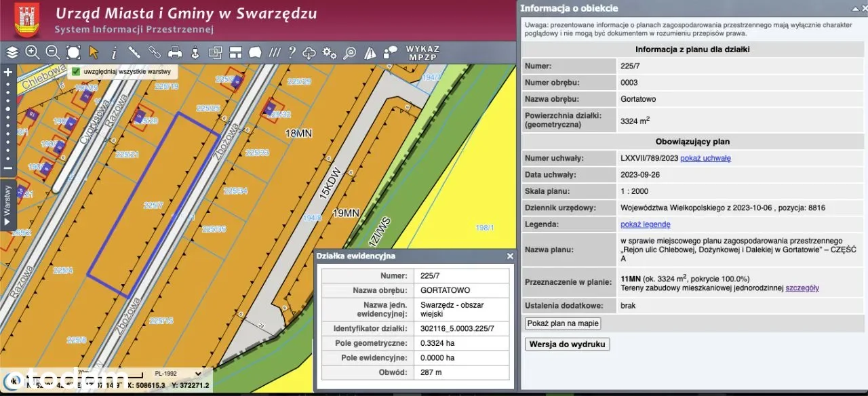Click the 'pokaż uchwałę' link

(x=705, y=158)
